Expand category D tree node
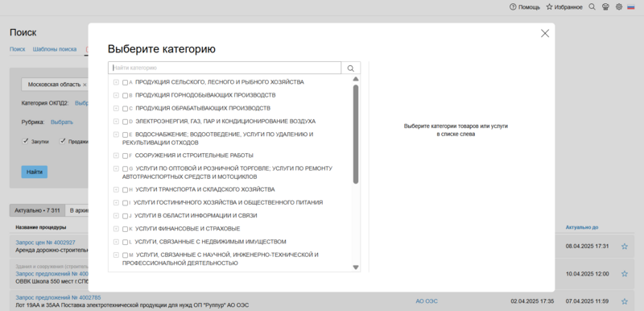 [116, 122]
